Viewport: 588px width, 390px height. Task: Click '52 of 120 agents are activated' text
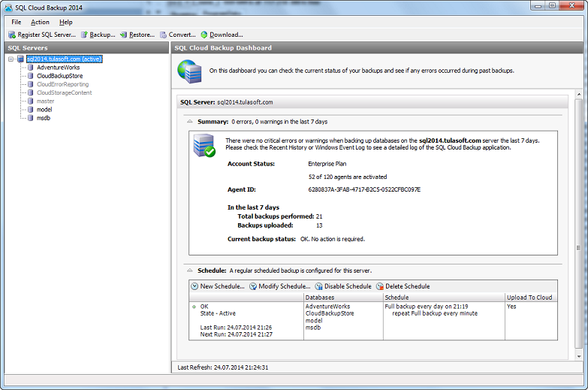[x=348, y=177]
